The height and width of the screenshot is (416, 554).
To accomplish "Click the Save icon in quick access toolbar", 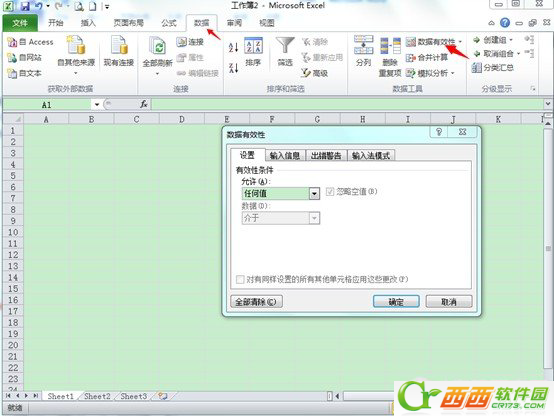I will pos(25,6).
